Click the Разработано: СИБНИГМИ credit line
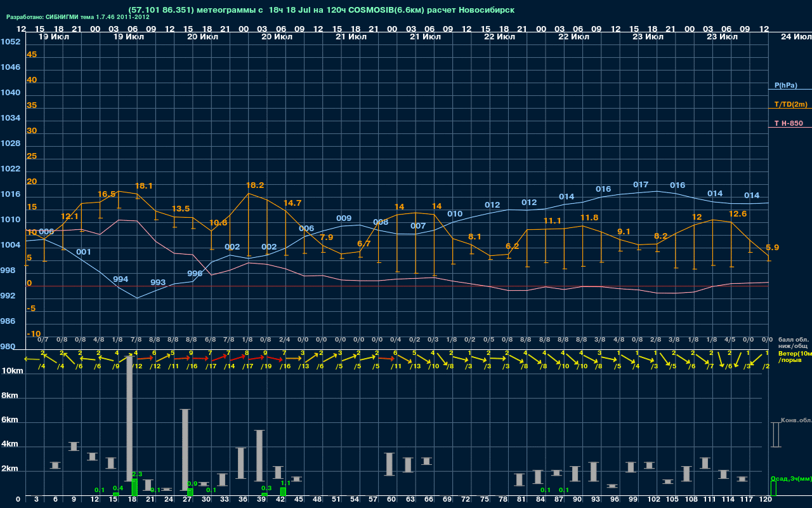 coord(78,17)
